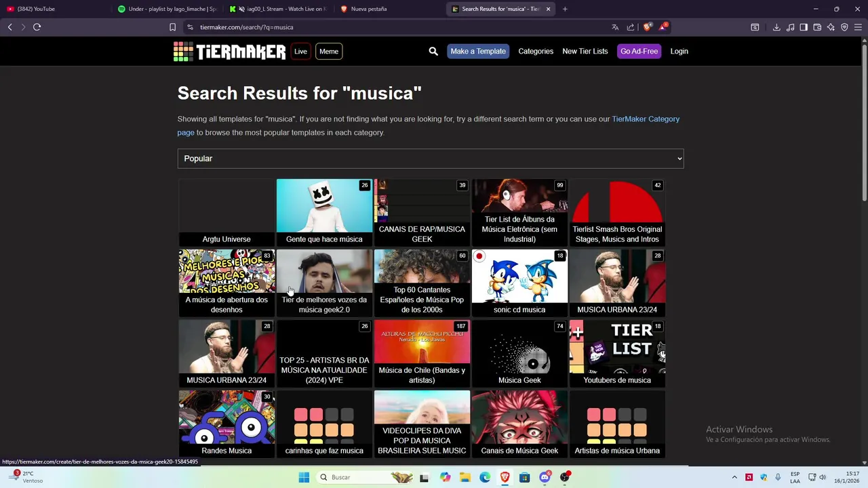The height and width of the screenshot is (488, 868).
Task: Open the tab search icon in toolbar
Action: (x=755, y=27)
